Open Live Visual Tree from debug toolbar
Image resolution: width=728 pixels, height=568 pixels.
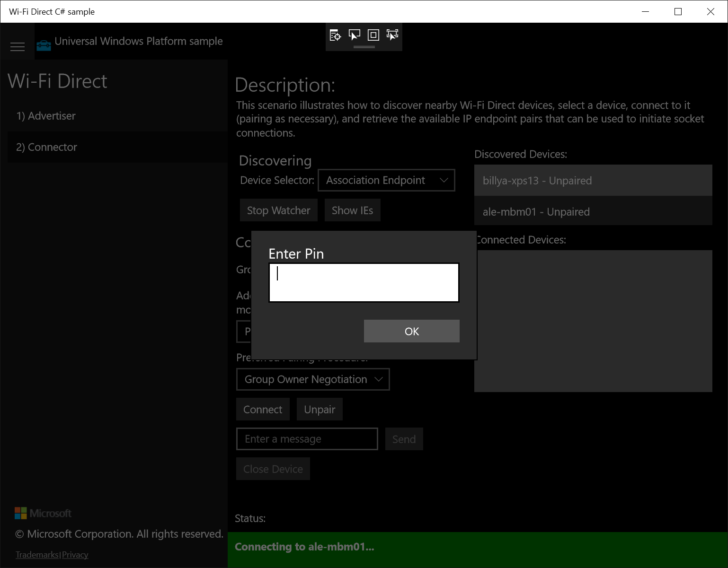[x=335, y=35]
